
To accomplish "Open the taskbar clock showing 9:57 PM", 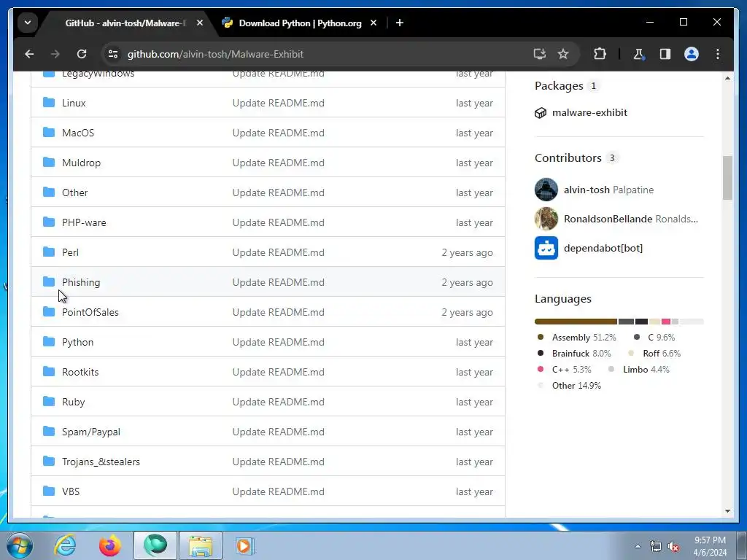I will pos(710,546).
